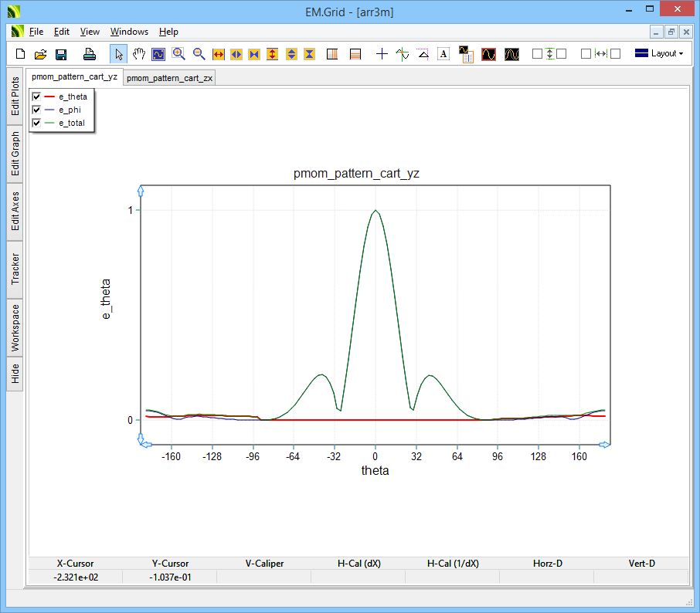The image size is (700, 613).
Task: Uncheck the e_phi plot checkbox
Action: (x=36, y=110)
